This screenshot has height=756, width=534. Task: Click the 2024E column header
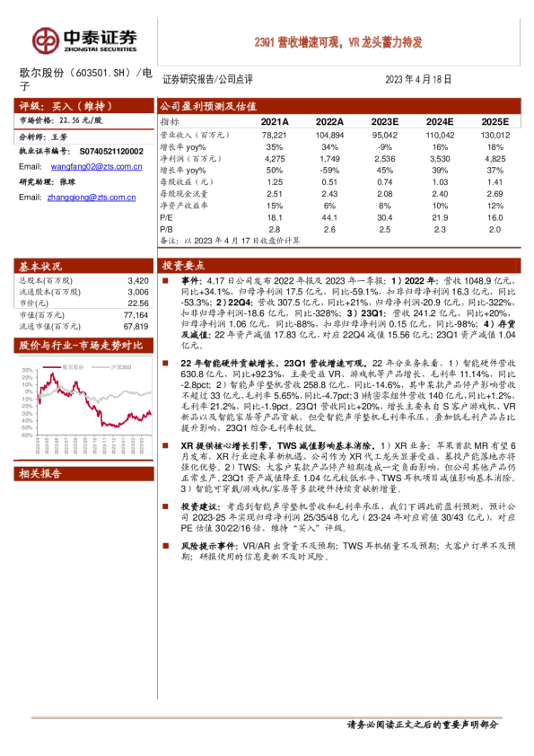(x=440, y=122)
